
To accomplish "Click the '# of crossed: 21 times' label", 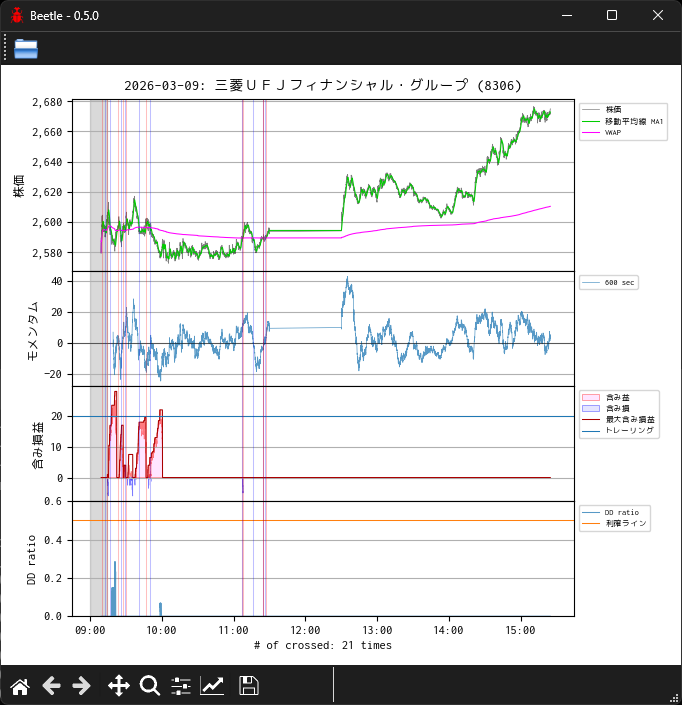I will (323, 645).
